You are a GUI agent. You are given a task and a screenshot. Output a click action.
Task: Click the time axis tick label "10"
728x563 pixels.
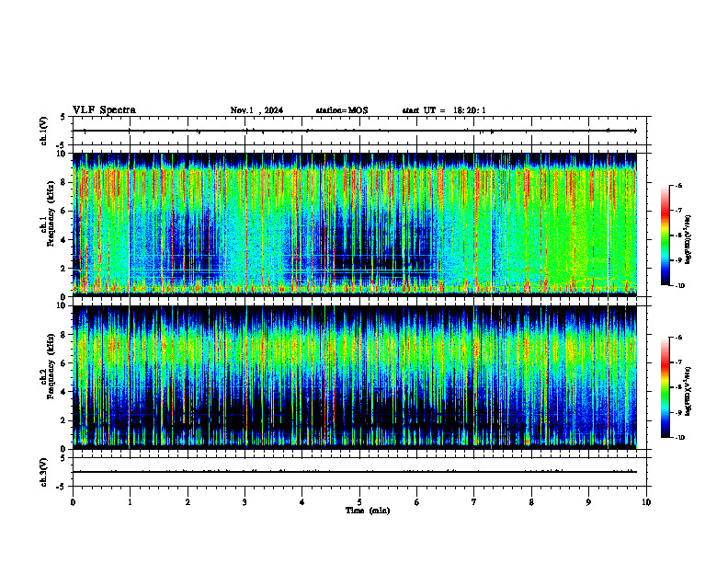pos(646,502)
